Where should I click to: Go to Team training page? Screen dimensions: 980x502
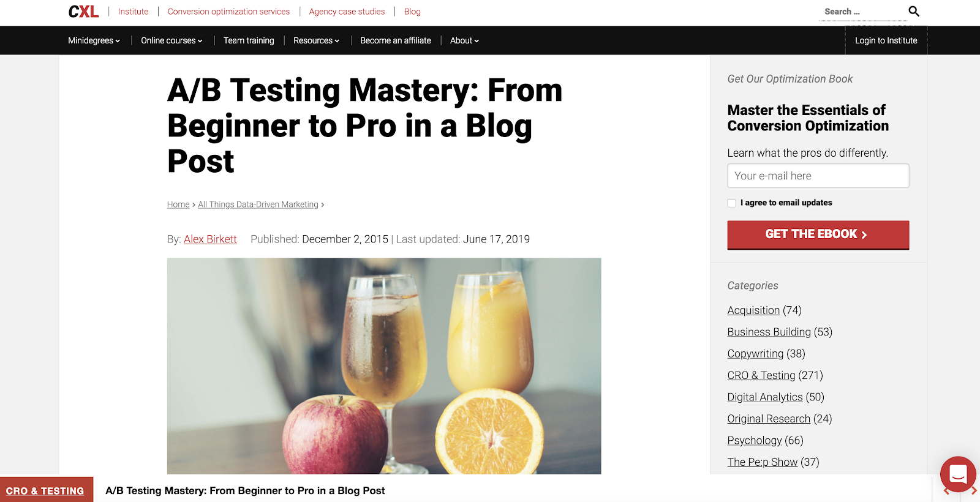249,40
